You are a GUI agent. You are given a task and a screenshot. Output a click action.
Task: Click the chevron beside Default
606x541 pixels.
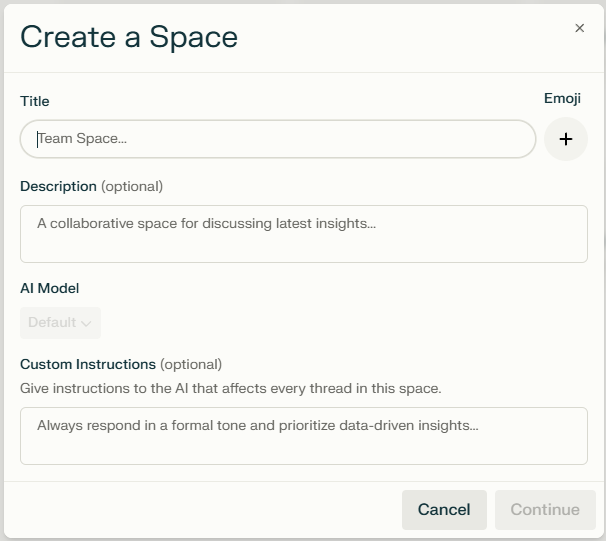86,323
